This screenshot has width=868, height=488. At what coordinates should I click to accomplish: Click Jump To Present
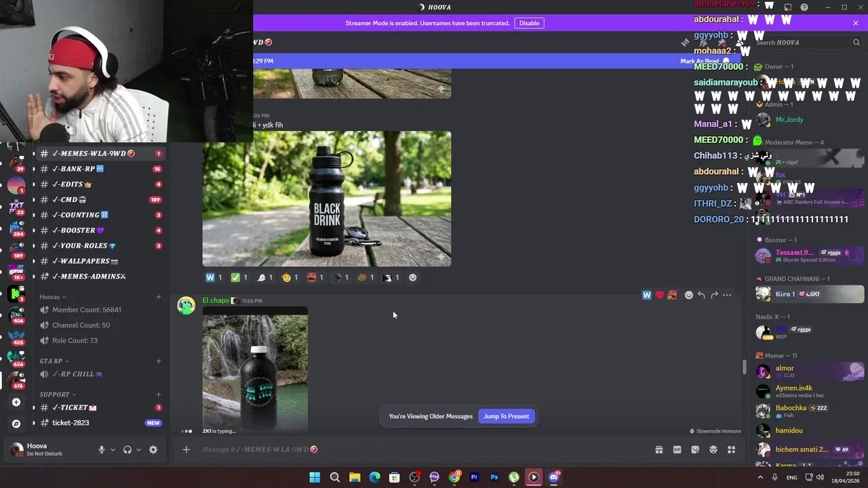[507, 416]
